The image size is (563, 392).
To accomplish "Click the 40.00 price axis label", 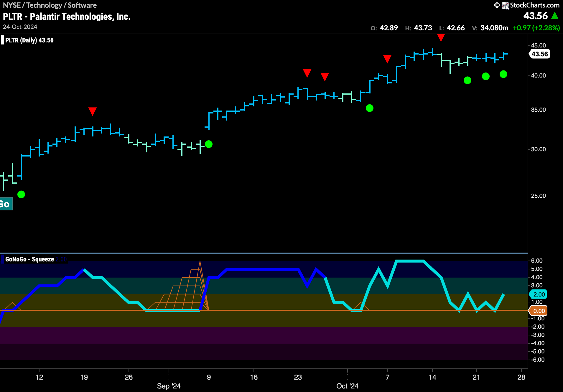I will (x=538, y=76).
